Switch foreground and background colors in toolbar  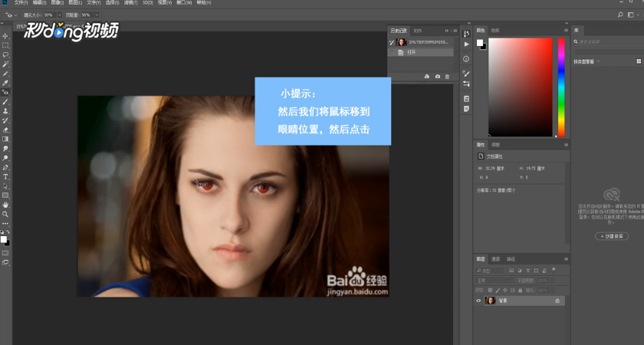click(8, 232)
